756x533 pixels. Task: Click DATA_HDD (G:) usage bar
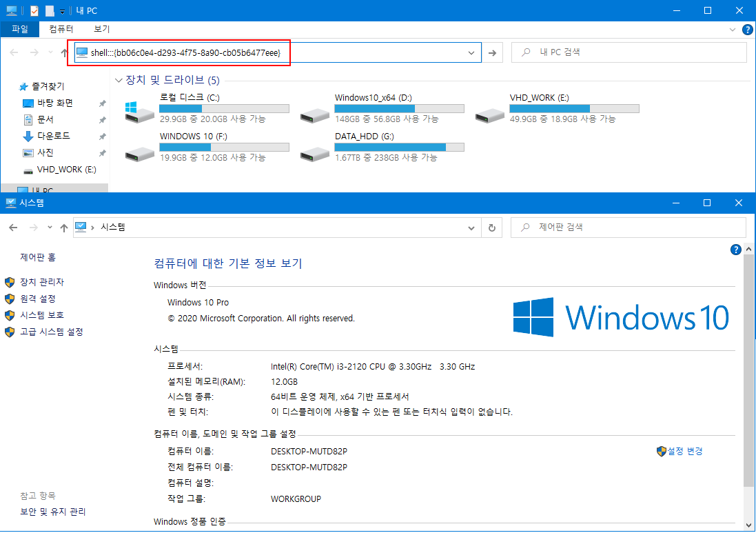(x=399, y=147)
